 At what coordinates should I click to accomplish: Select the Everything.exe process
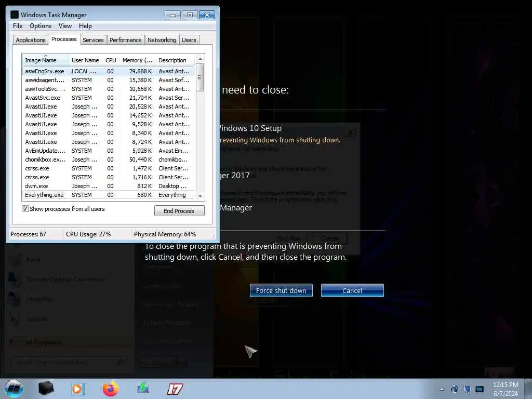(108, 195)
